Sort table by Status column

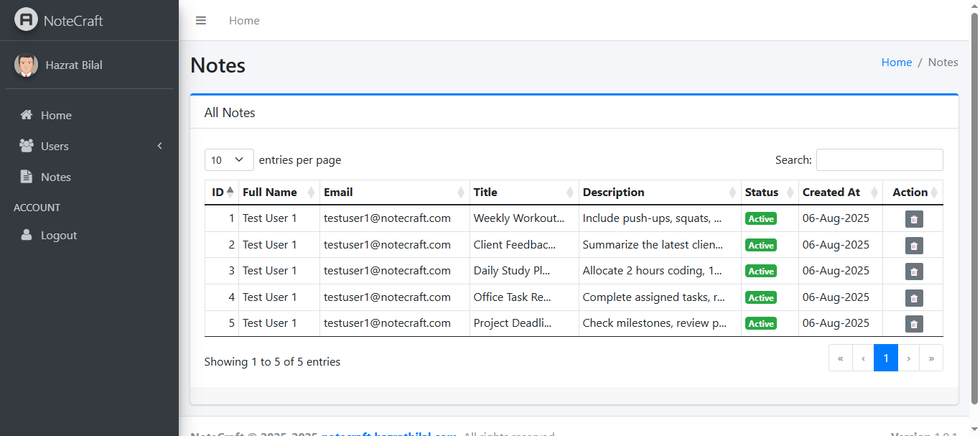point(770,193)
